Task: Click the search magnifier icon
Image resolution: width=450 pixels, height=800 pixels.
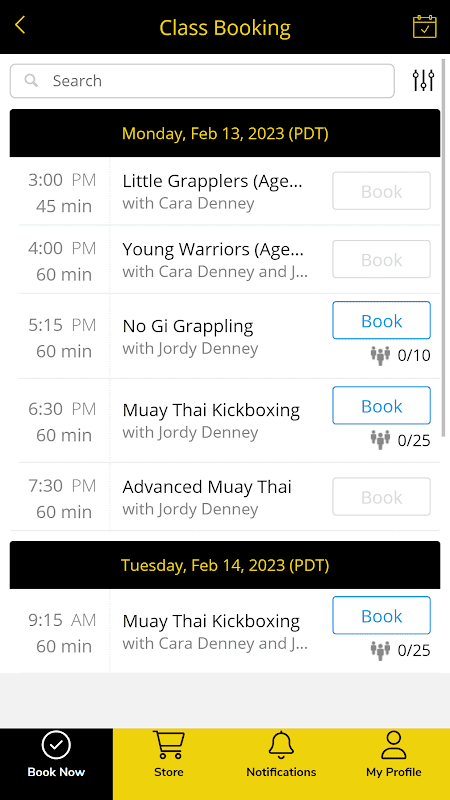Action: click(32, 81)
